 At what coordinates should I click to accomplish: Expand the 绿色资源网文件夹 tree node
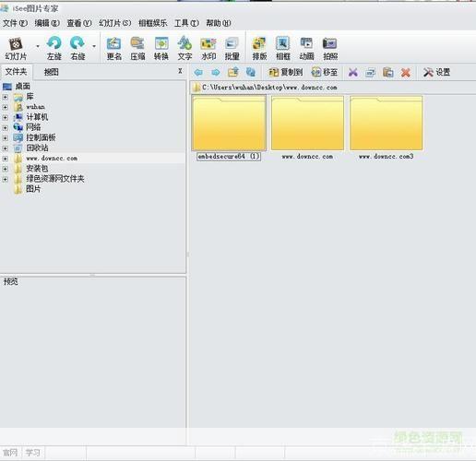5,179
